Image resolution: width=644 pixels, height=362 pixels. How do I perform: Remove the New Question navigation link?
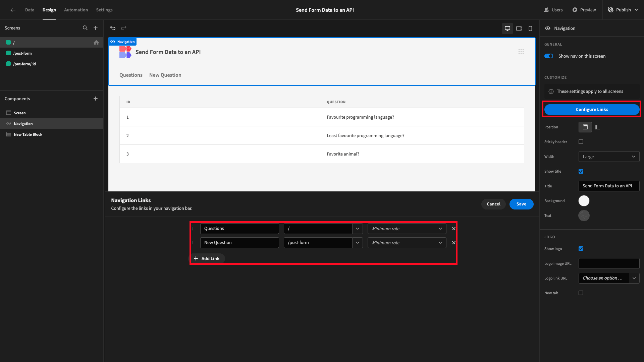coord(454,243)
